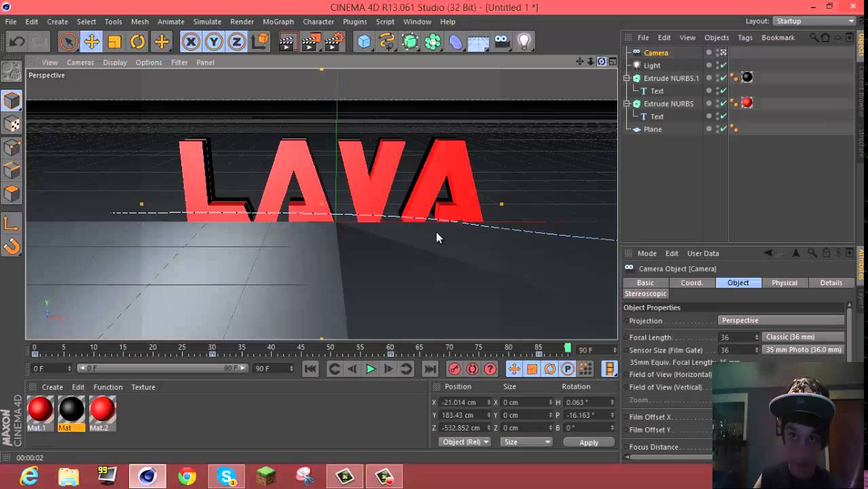Select the Rotate tool
Viewport: 868px width, 489px height.
(138, 42)
